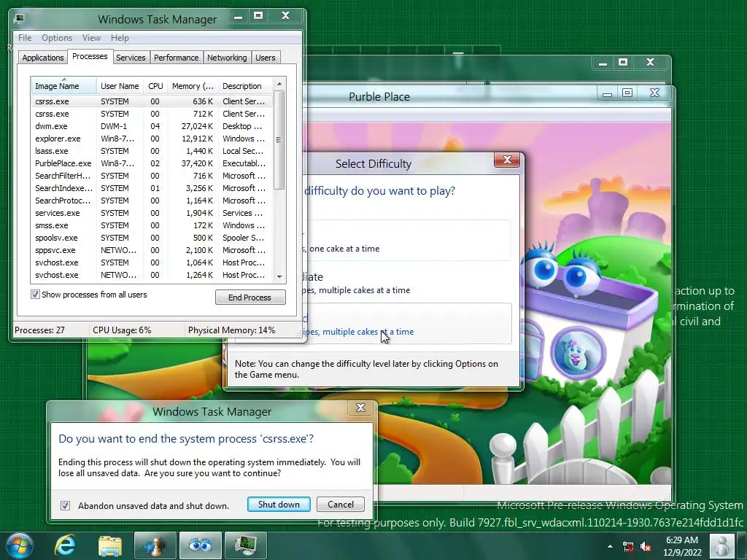Sort by the Image Name column header
The height and width of the screenshot is (560, 747).
click(x=64, y=86)
